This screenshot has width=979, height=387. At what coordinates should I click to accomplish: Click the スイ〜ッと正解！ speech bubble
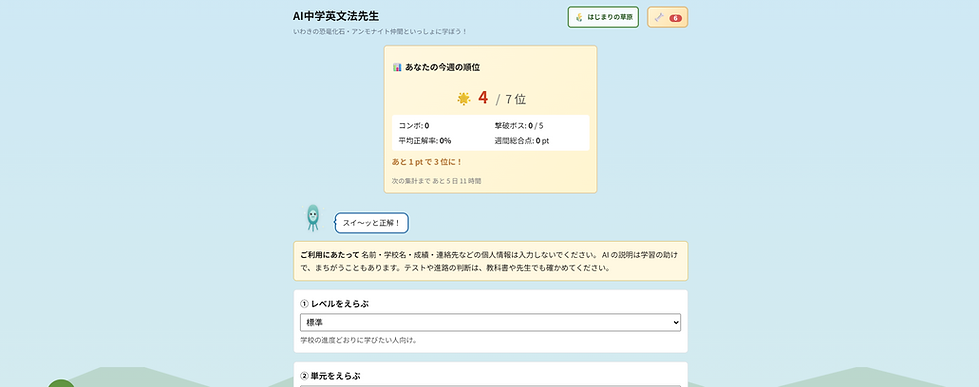tap(371, 223)
